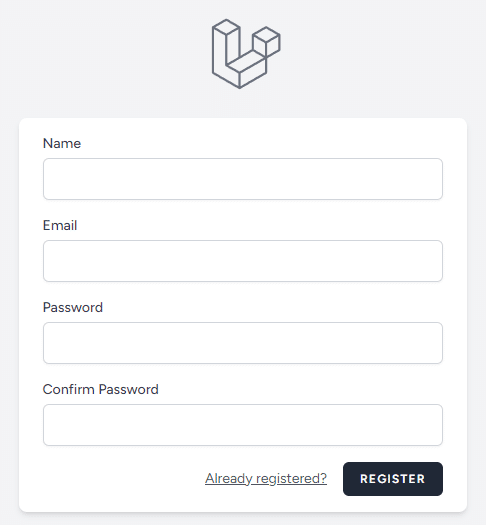This screenshot has width=486, height=525.
Task: Select the Password input field
Action: point(243,343)
